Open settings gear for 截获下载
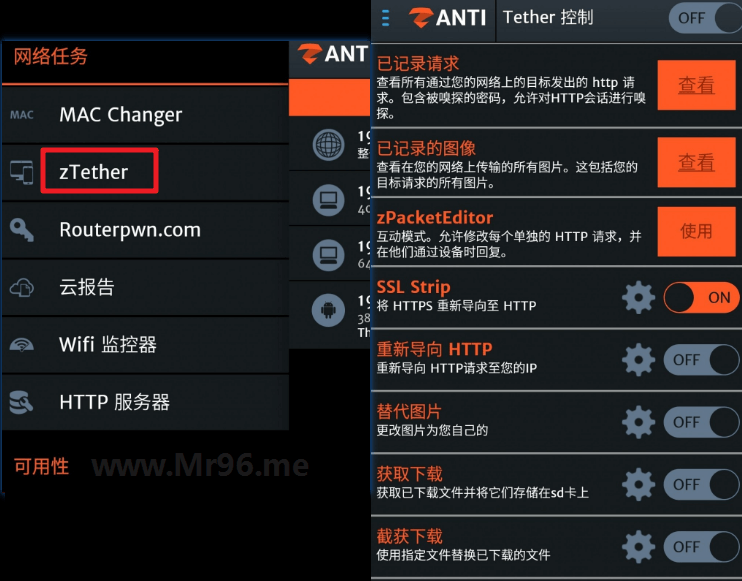 [x=638, y=546]
